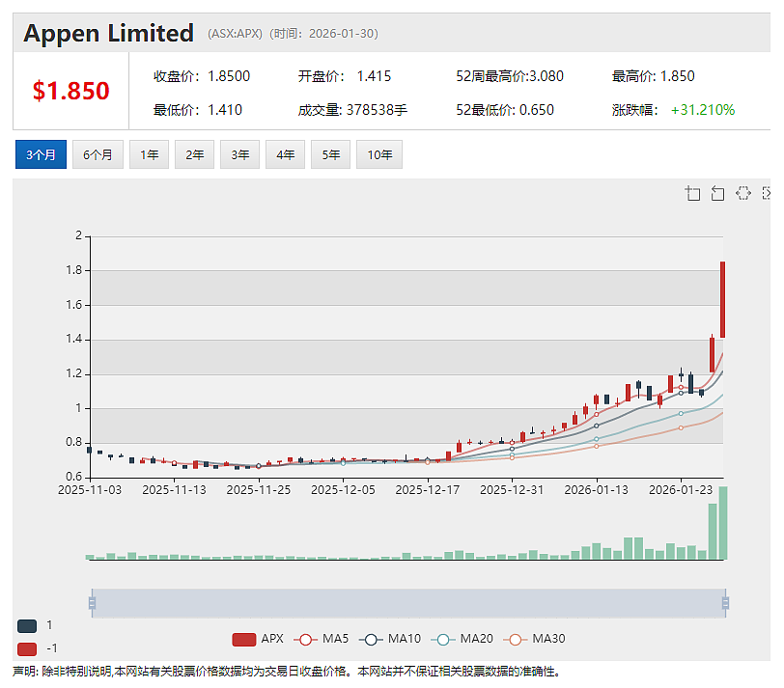The width and height of the screenshot is (784, 688).
Task: Click the 收盘价: 1.8500 value
Action: coord(202,76)
